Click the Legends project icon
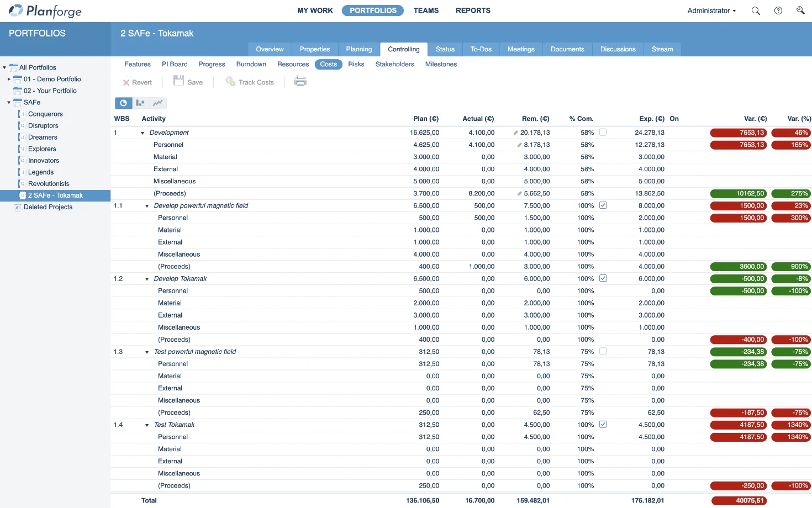 tap(22, 172)
